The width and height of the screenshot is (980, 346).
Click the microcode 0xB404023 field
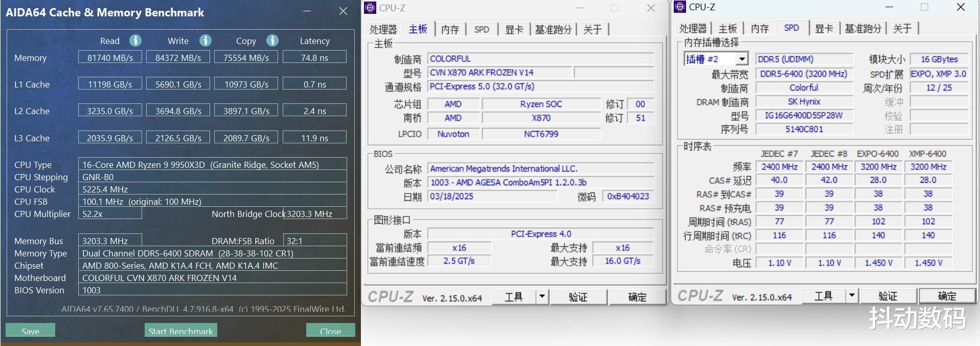[628, 196]
